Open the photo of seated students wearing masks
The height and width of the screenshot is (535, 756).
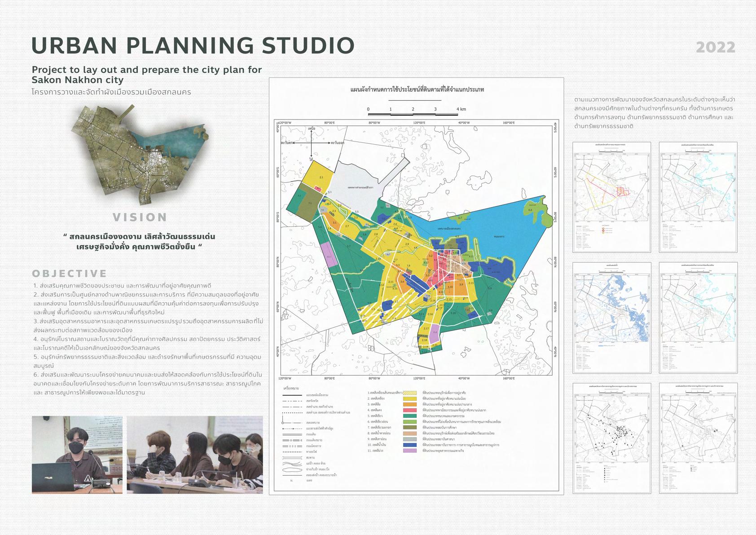(x=195, y=455)
